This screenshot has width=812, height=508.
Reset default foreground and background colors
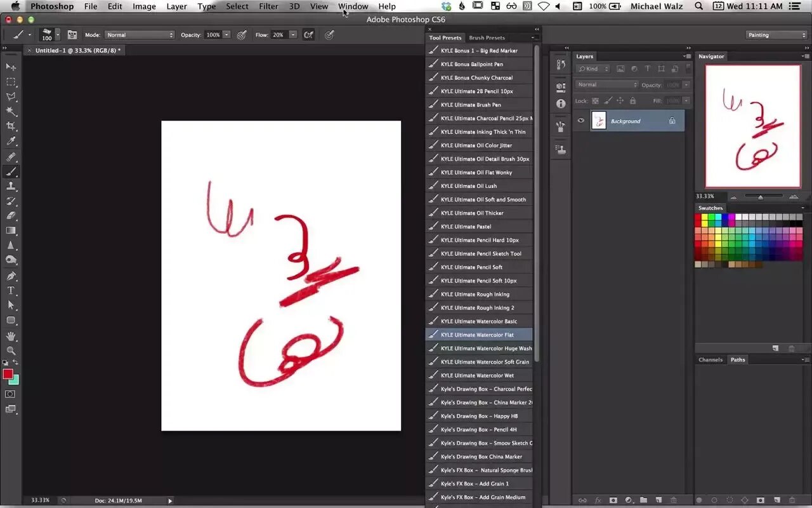(6, 363)
